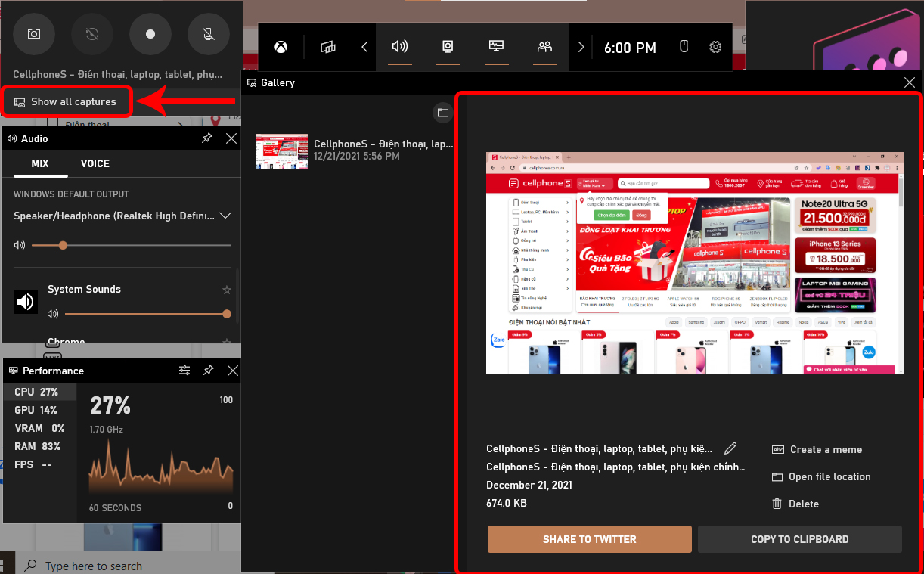Click SHARE TO TWITTER

[590, 539]
